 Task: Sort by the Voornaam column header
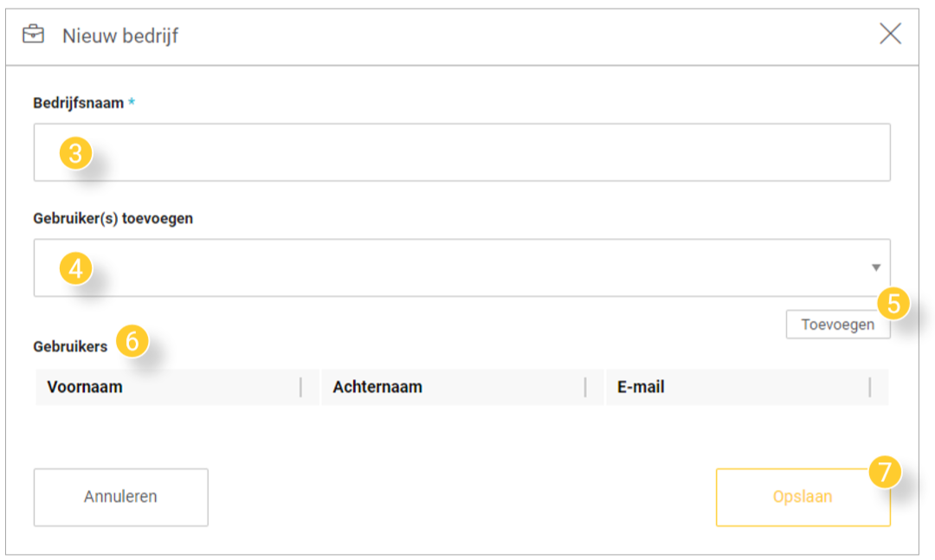coord(85,387)
